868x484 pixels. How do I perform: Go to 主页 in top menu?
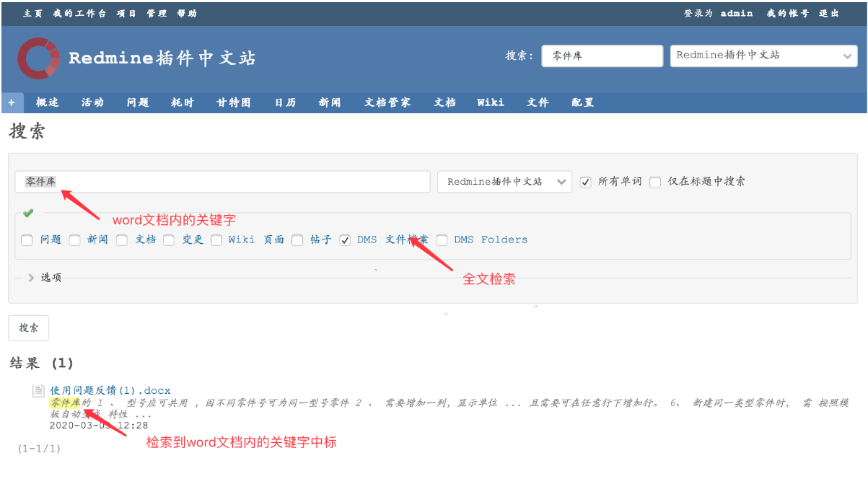coord(33,13)
